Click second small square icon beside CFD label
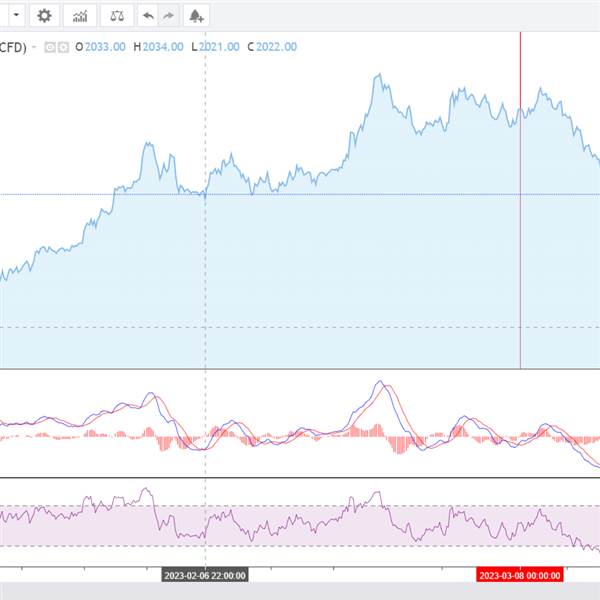Image resolution: width=600 pixels, height=600 pixels. coord(63,46)
